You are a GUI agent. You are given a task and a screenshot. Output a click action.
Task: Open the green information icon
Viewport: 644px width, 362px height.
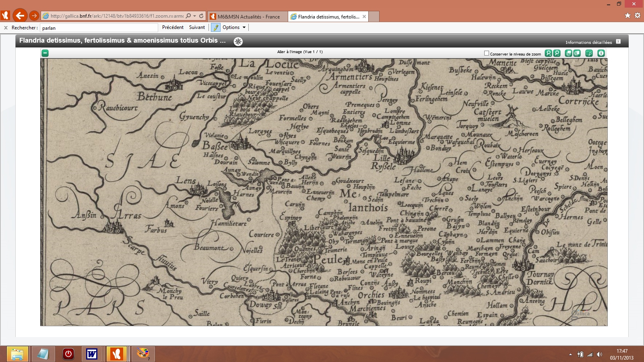coord(601,53)
